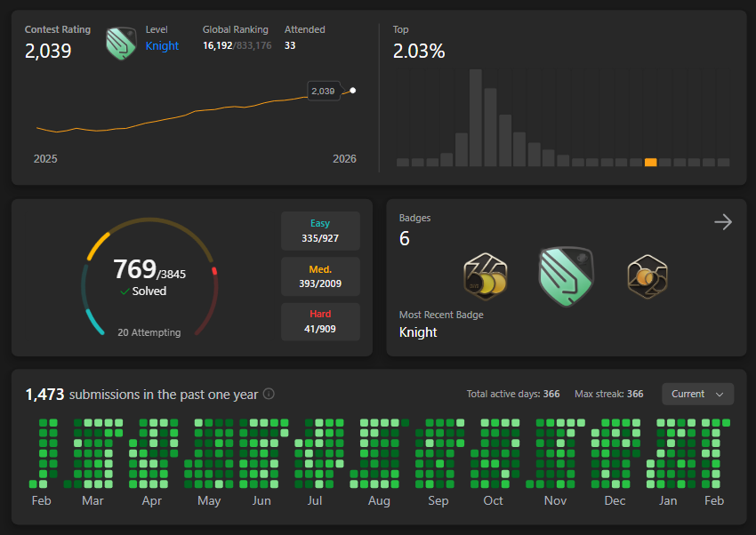
Task: Open the blue Knight level link
Action: 162,45
